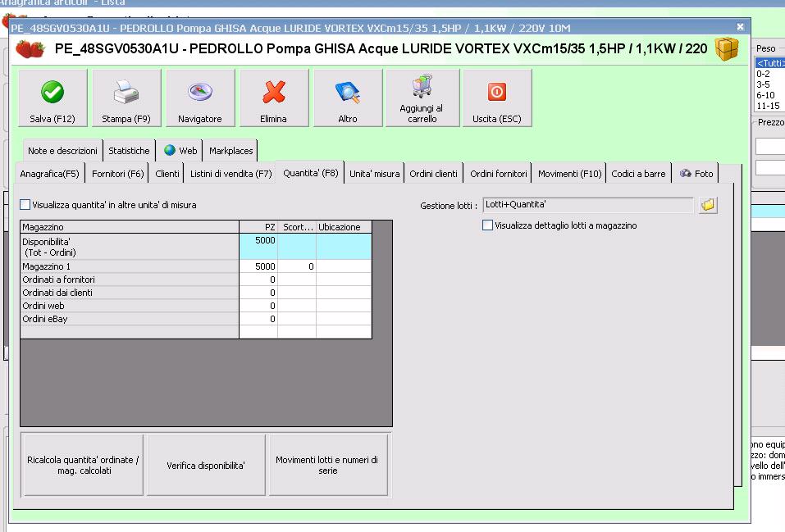This screenshot has width=785, height=532.
Task: Click the Magazzino column header
Action: 129,227
